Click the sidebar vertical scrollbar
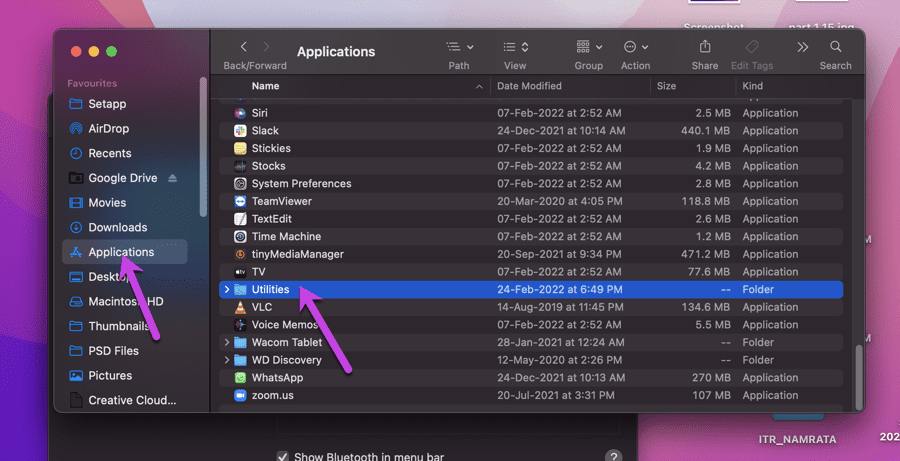 point(203,146)
